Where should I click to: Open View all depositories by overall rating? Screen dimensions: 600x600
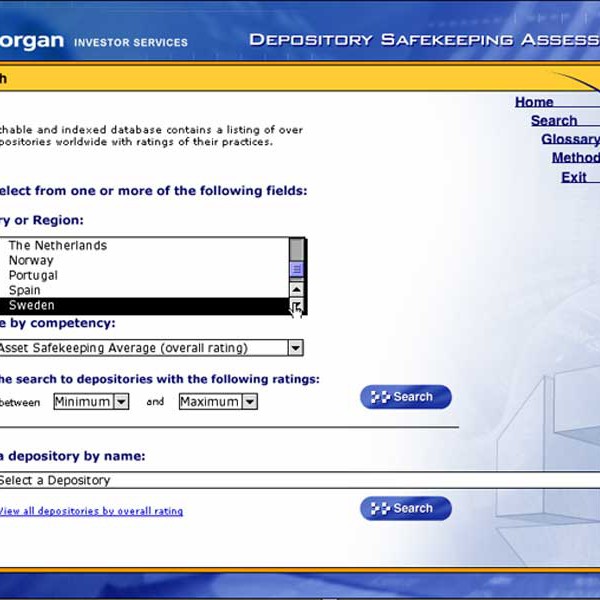pyautogui.click(x=91, y=511)
